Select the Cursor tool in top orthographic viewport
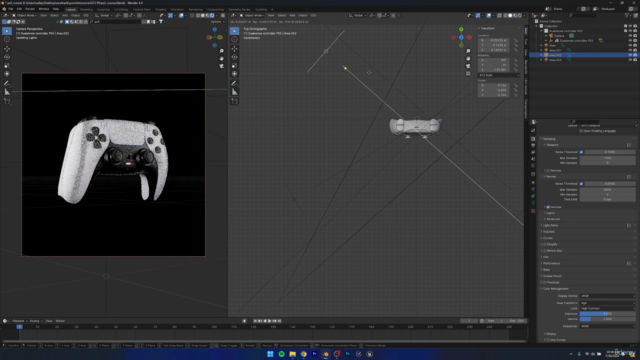This screenshot has width=640, height=360. pos(234,39)
